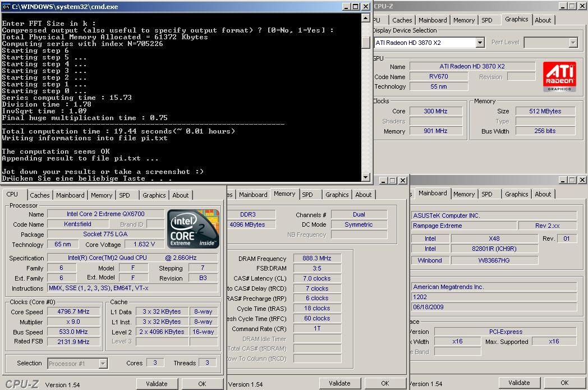This screenshot has width=588, height=390.
Task: Switch to Mainboard tab in CPU window
Action: [70, 195]
